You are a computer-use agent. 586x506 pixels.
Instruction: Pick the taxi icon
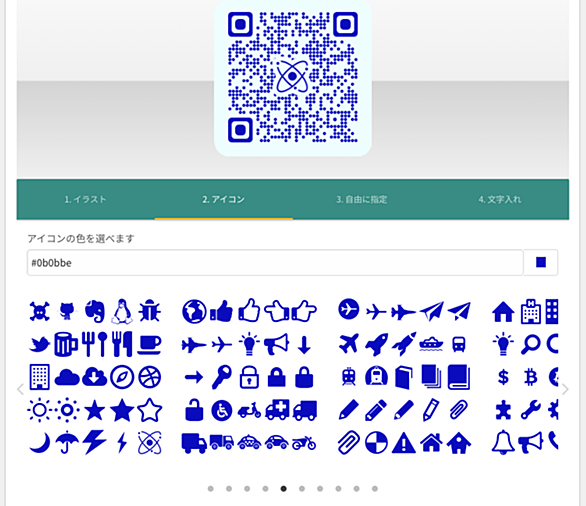pyautogui.click(x=249, y=443)
